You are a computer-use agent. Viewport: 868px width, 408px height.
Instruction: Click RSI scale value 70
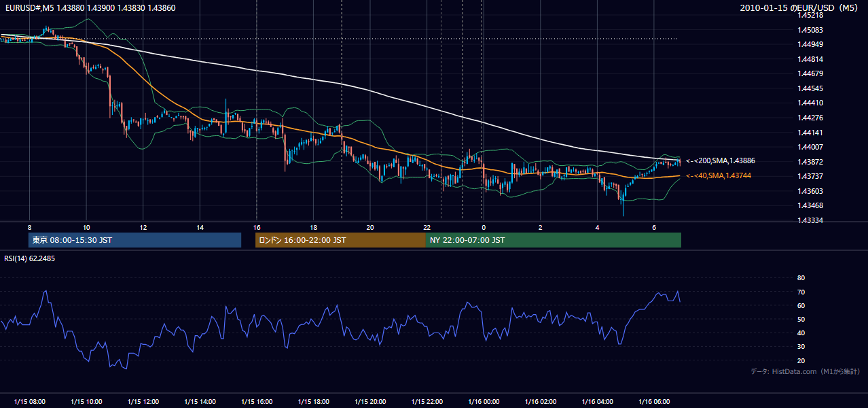pos(801,292)
